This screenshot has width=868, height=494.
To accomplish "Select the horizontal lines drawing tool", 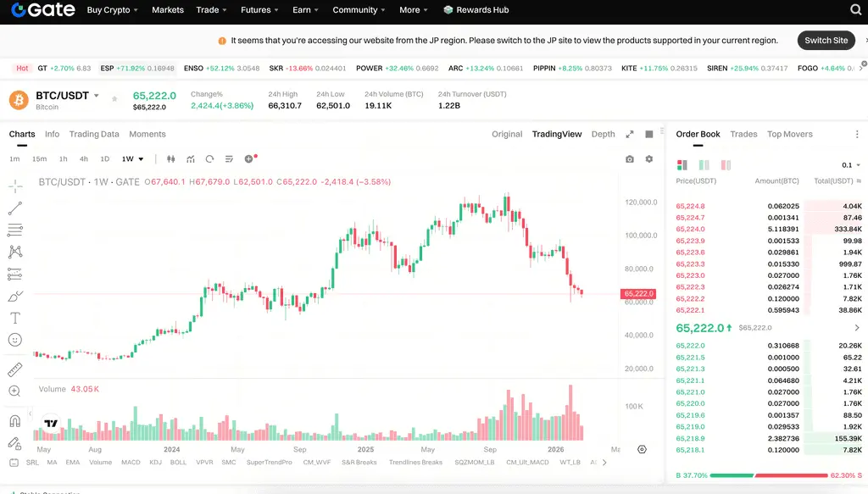I will (15, 230).
